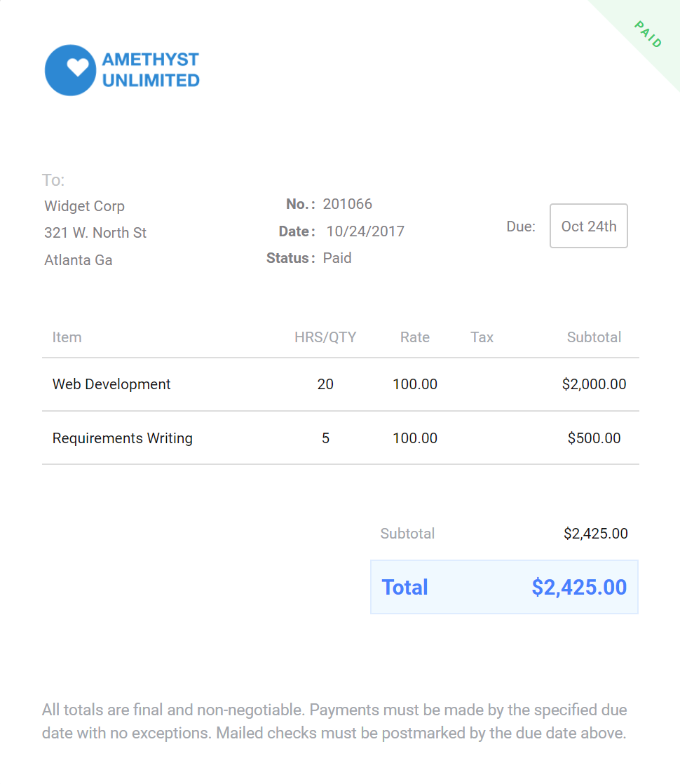This screenshot has width=680, height=784.
Task: Select the Widget Corp recipient name
Action: coord(84,206)
